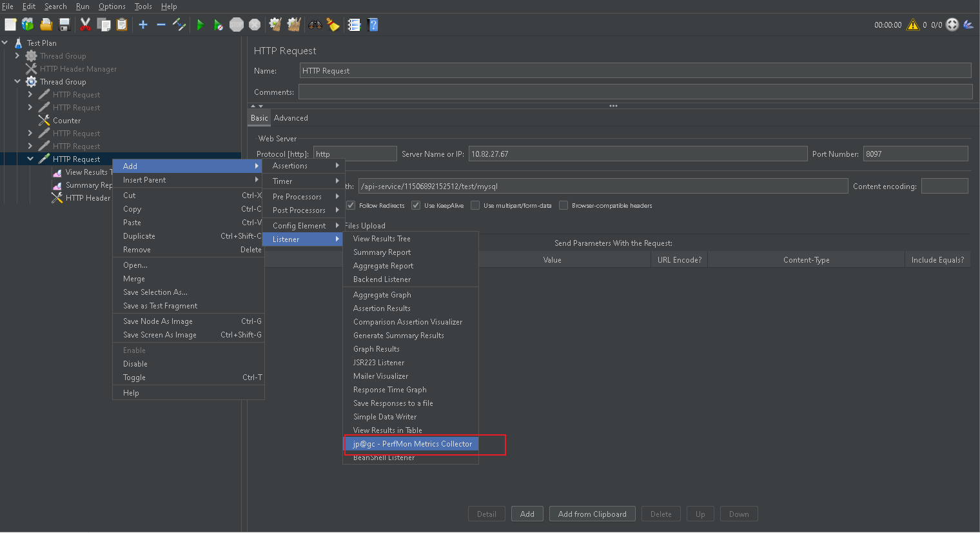
Task: Click the Clear single-broom icon
Action: tap(275, 25)
